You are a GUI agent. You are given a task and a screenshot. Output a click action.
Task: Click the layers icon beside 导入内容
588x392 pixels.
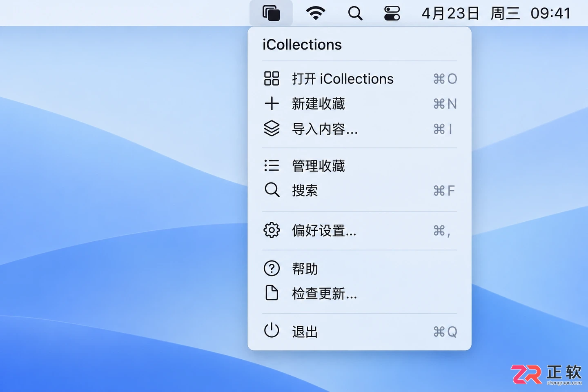click(x=272, y=129)
